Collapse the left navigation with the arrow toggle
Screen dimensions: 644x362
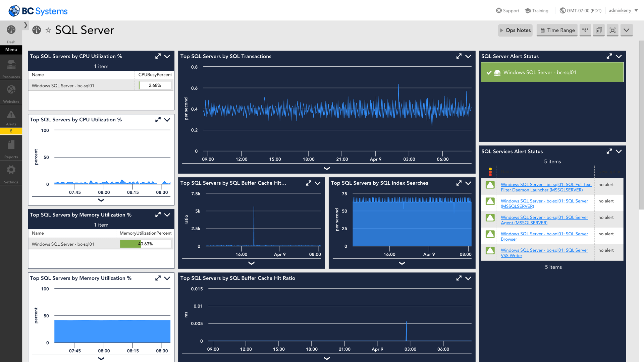[25, 25]
